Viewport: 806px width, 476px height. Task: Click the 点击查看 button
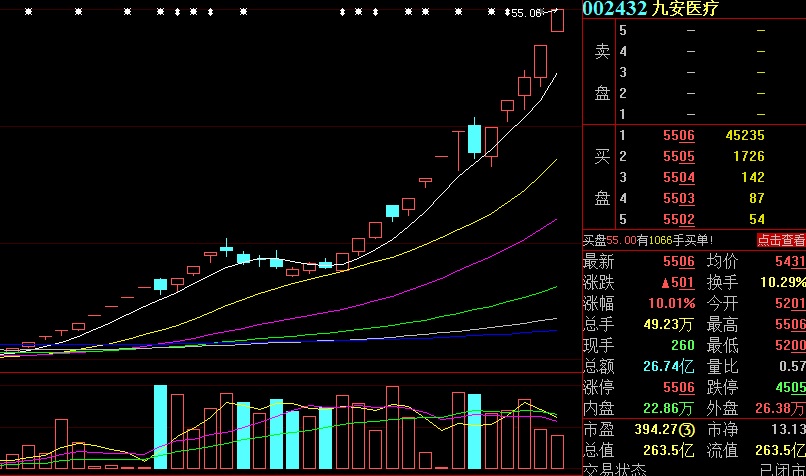pyautogui.click(x=780, y=240)
